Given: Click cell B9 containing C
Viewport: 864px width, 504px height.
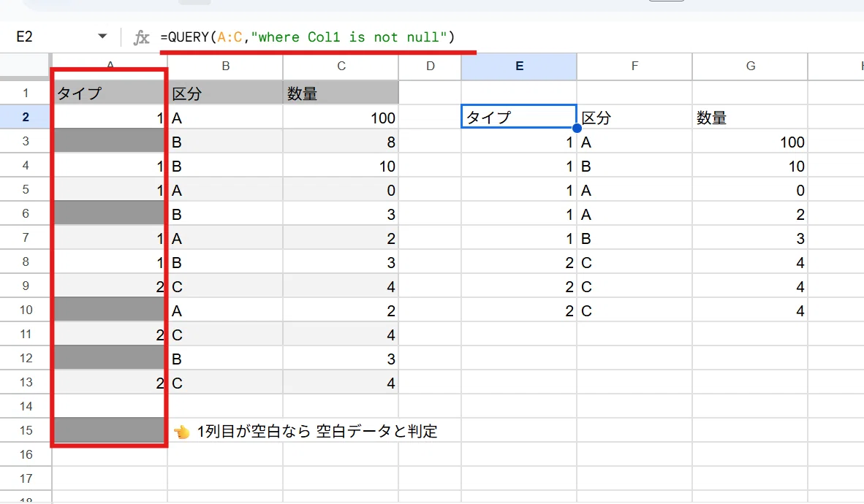Looking at the screenshot, I should [x=225, y=286].
